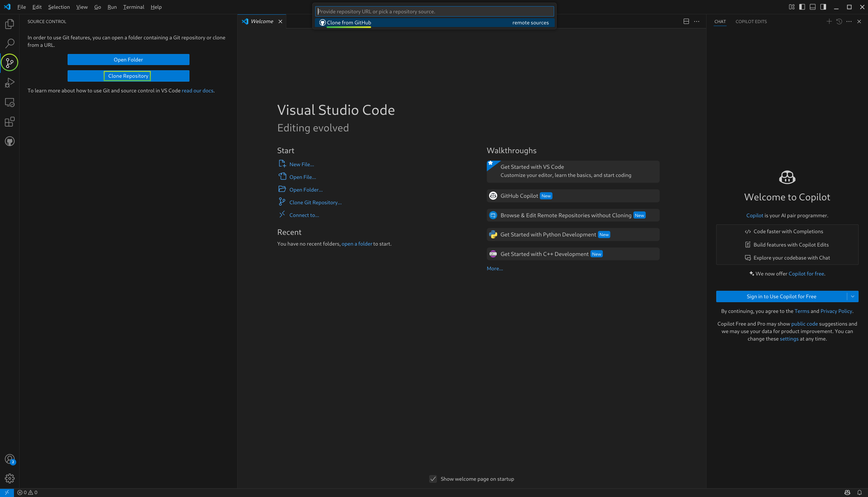
Task: Open the Help menu
Action: point(156,7)
